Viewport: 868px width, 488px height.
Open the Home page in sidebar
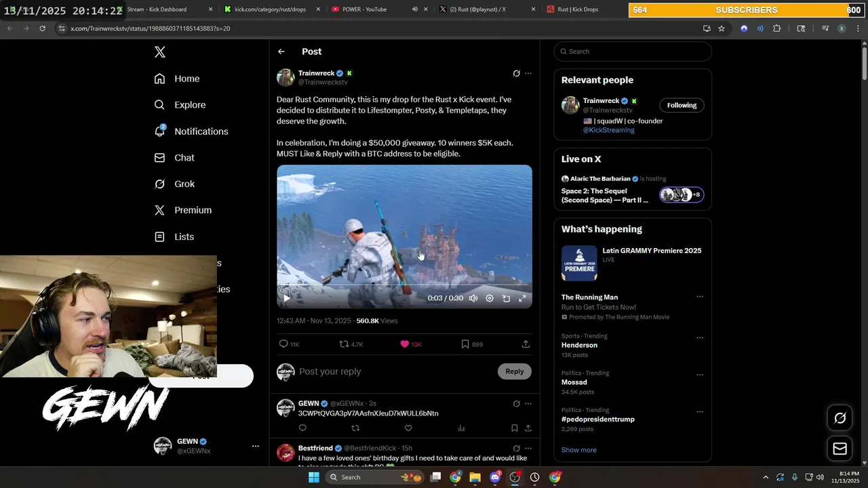pyautogui.click(x=177, y=79)
